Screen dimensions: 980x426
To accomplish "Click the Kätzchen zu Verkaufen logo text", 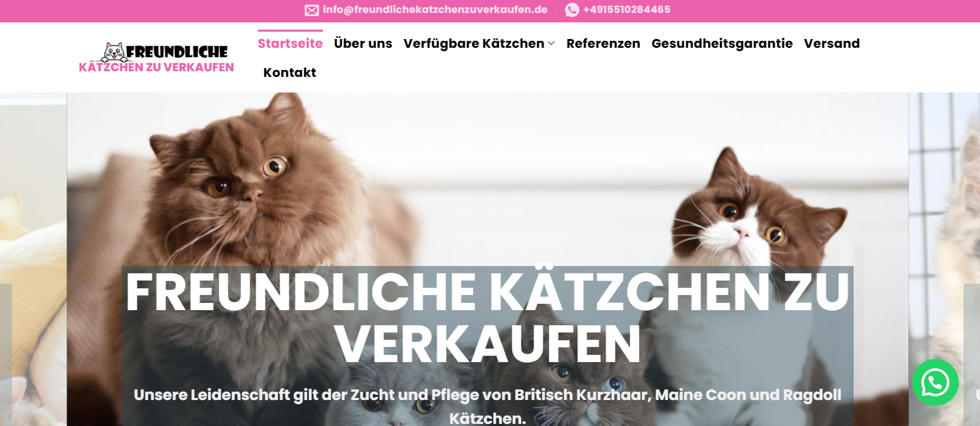I will click(x=156, y=68).
